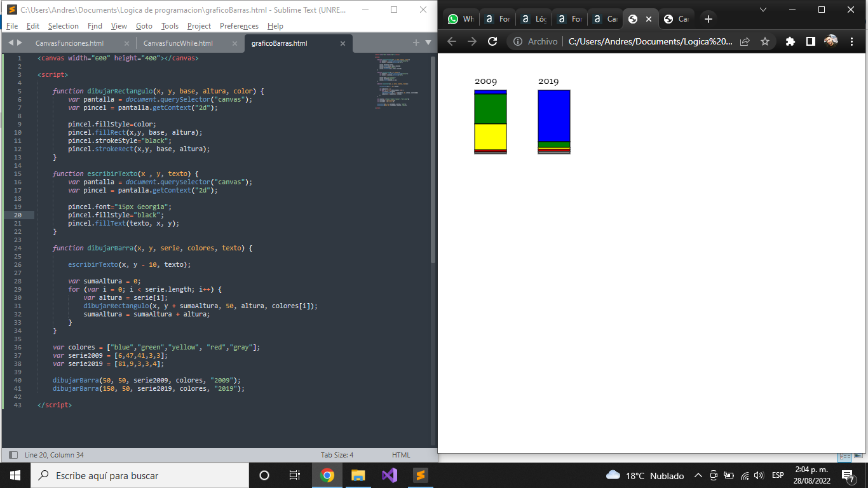868x488 pixels.
Task: Share this page icon in address bar
Action: (x=745, y=41)
